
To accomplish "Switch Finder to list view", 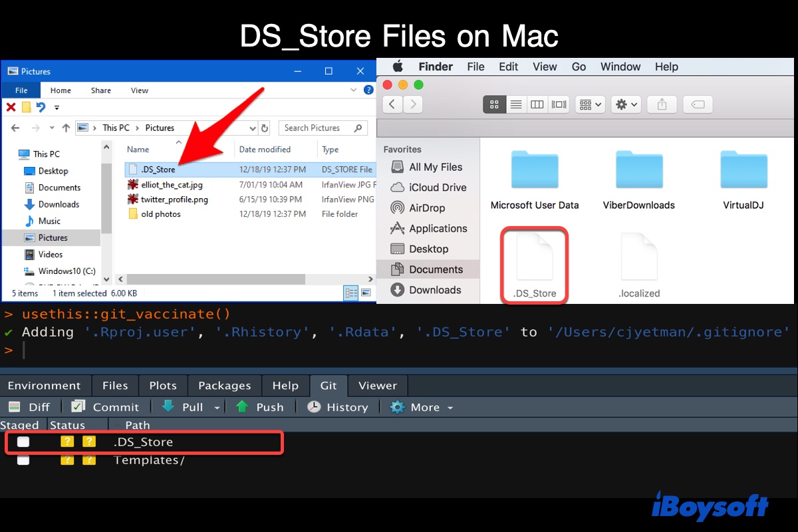I will coord(516,104).
